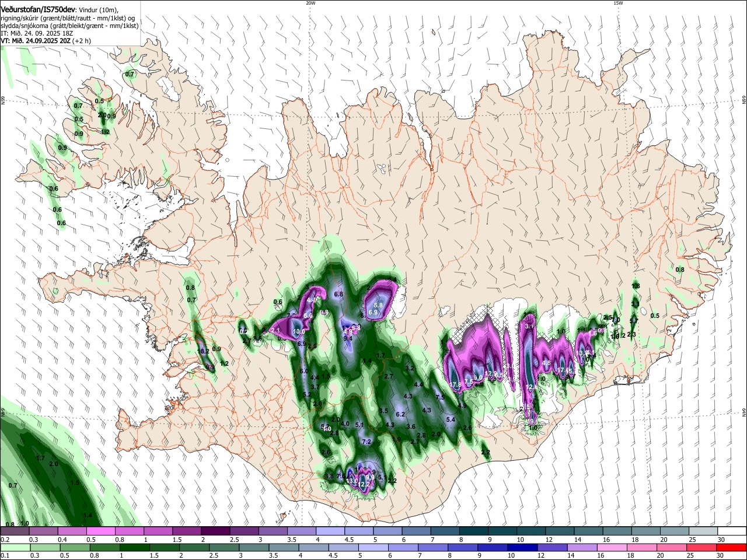Viewport: 747px width, 560px height.
Task: Click the '6.8' precipitation value on the map
Action: click(x=338, y=295)
